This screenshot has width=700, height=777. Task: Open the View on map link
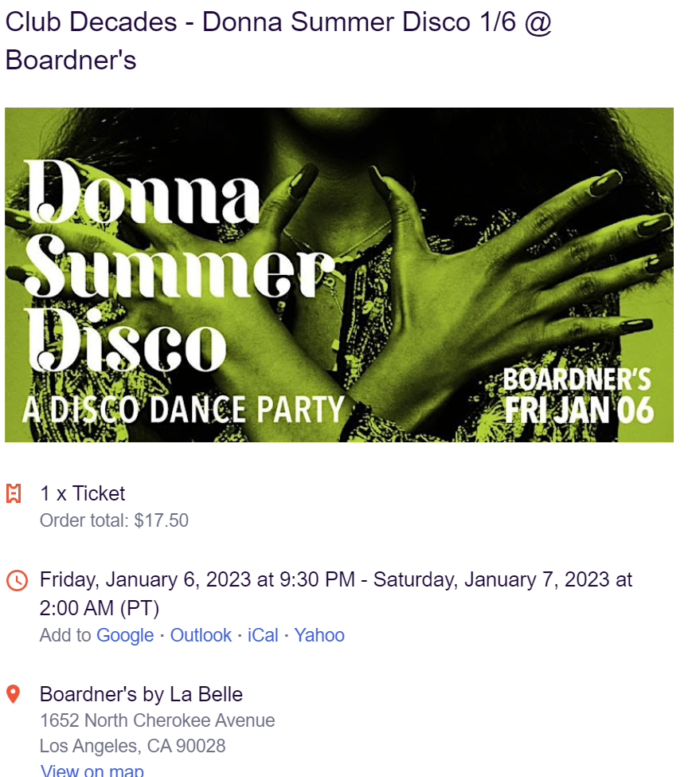point(92,771)
